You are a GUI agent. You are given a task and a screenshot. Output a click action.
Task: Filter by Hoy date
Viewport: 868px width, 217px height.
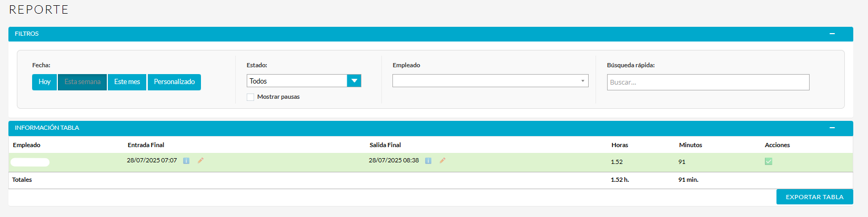pos(44,82)
